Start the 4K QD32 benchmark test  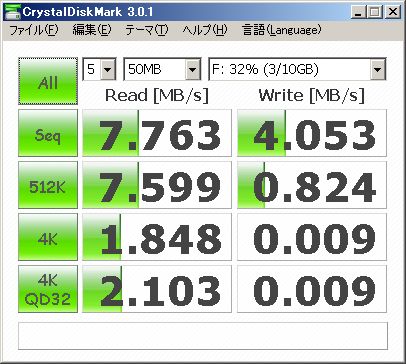coord(48,289)
